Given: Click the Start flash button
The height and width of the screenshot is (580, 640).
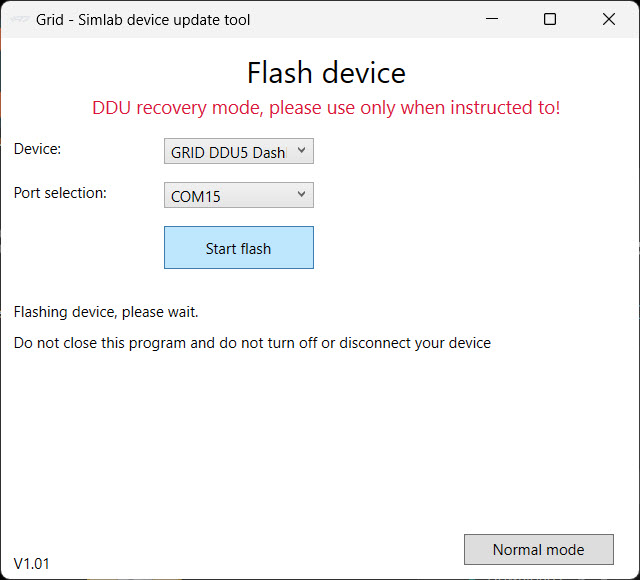Looking at the screenshot, I should click(x=239, y=248).
